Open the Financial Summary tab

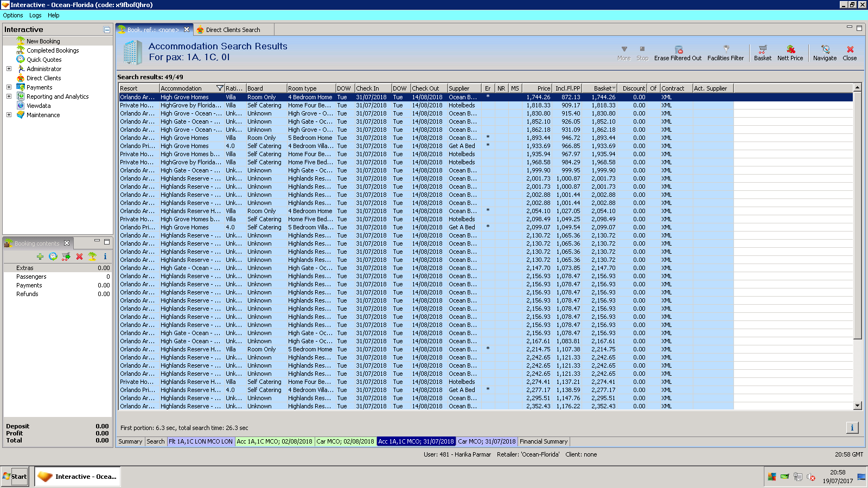pyautogui.click(x=544, y=441)
